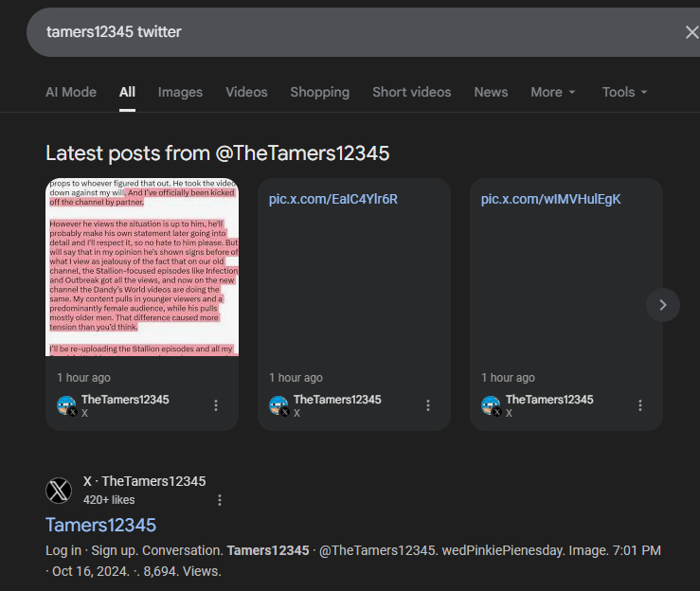Click TheTamers12345 avatar on first post card

pos(66,405)
